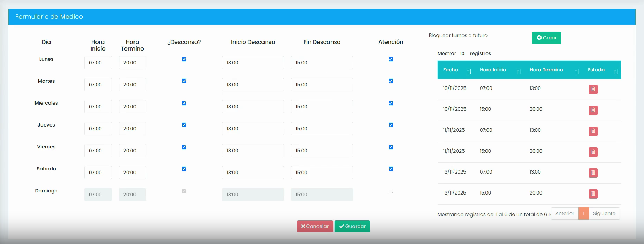Edit Jueves Hora Inicio field
Viewport: 644px width, 244px height.
click(x=98, y=129)
